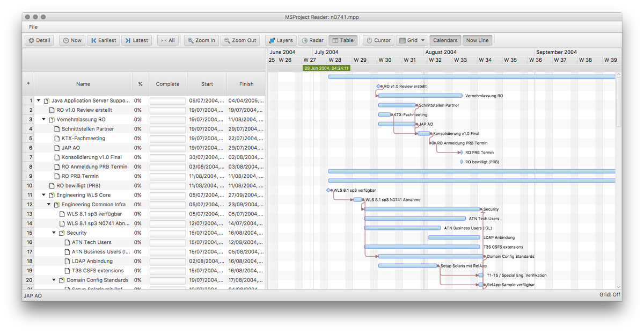Open the Layers panel
The width and height of the screenshot is (644, 333).
pyautogui.click(x=280, y=40)
